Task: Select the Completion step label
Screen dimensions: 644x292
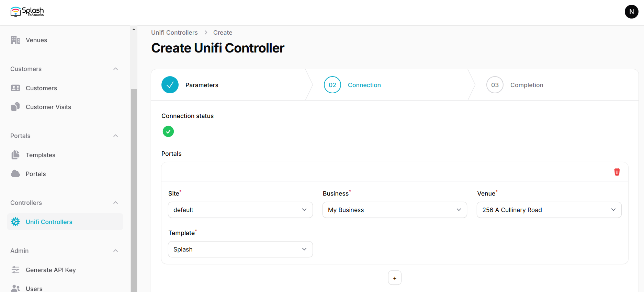Action: (527, 85)
